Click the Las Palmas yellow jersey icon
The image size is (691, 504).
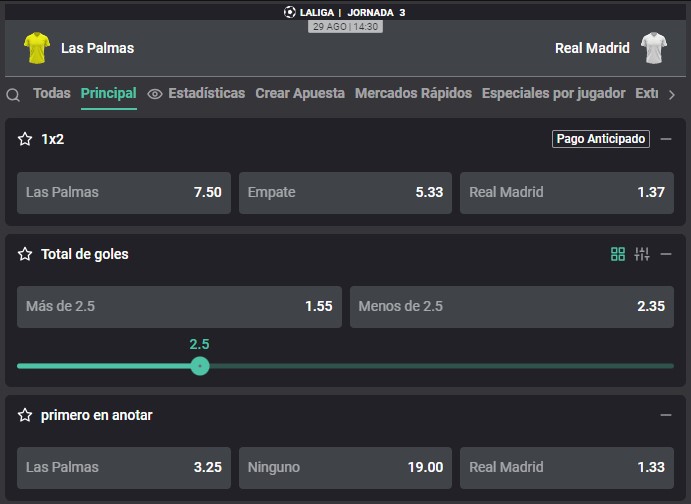[37, 48]
